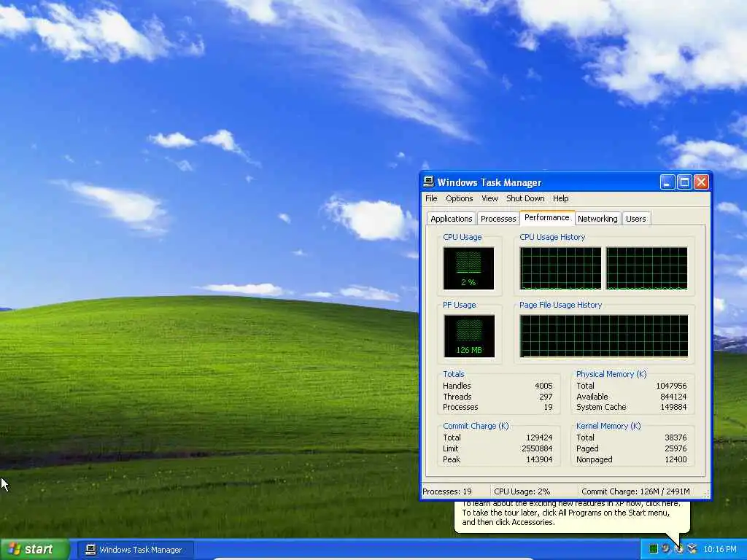Click Kernel Memory Total 38376
747x560 pixels.
click(676, 437)
